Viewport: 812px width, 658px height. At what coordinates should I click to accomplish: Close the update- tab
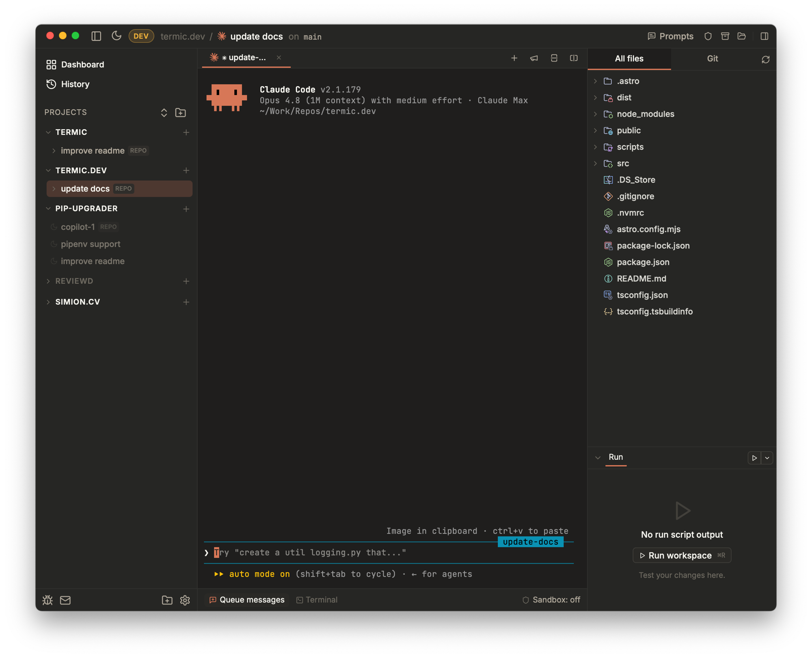[x=279, y=58]
